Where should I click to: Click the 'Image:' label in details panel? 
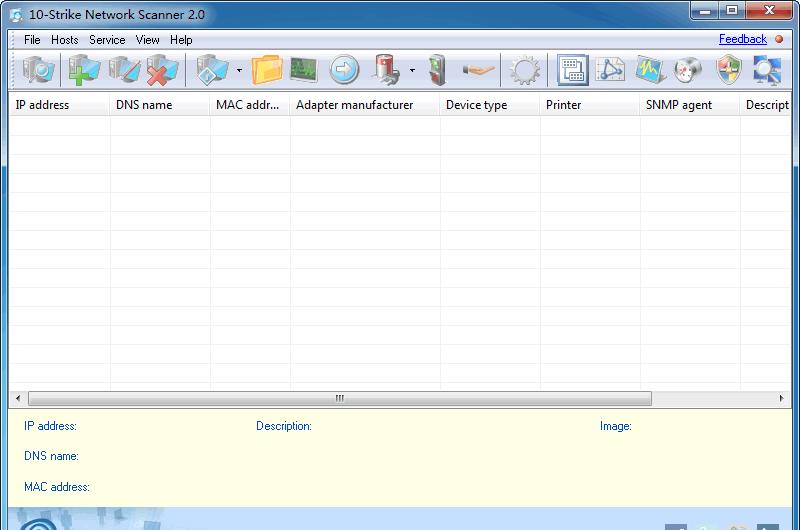pyautogui.click(x=616, y=426)
